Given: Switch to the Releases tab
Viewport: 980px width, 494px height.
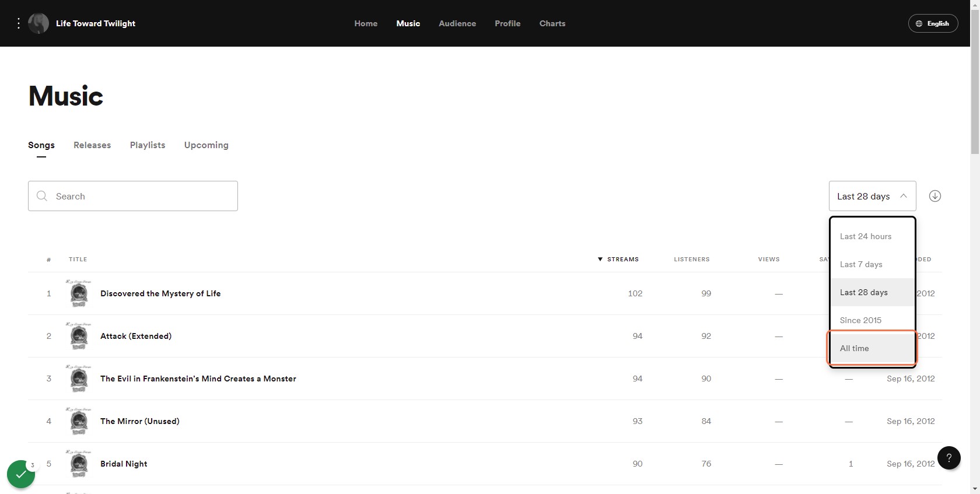Looking at the screenshot, I should [92, 145].
